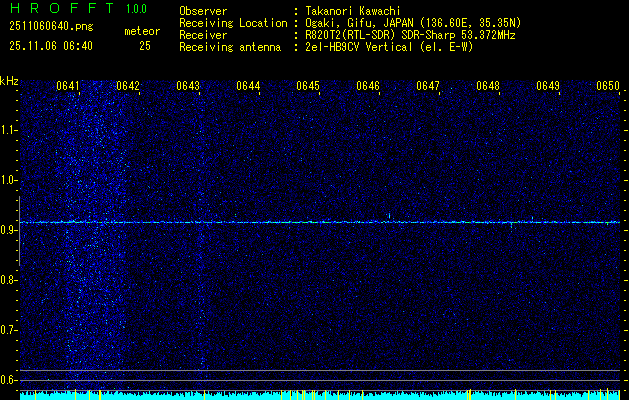Screen dimensions: 629x400
Task: Click the Observer name Takanori Kawachi
Action: pos(353,11)
